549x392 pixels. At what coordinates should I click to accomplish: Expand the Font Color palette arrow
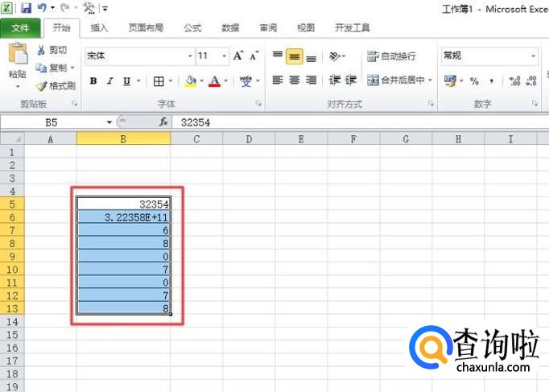click(226, 81)
